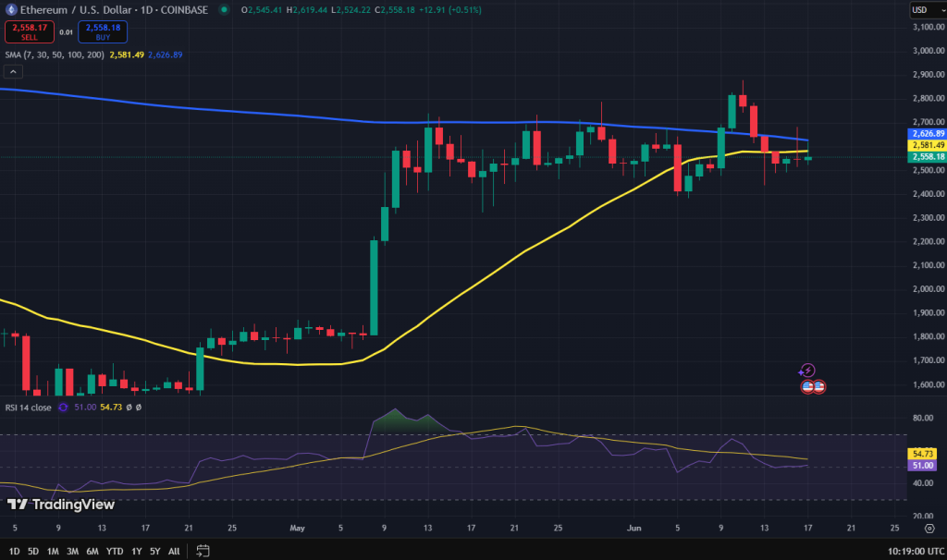
Task: Click the 80.00 RSI axis value
Action: coord(923,418)
